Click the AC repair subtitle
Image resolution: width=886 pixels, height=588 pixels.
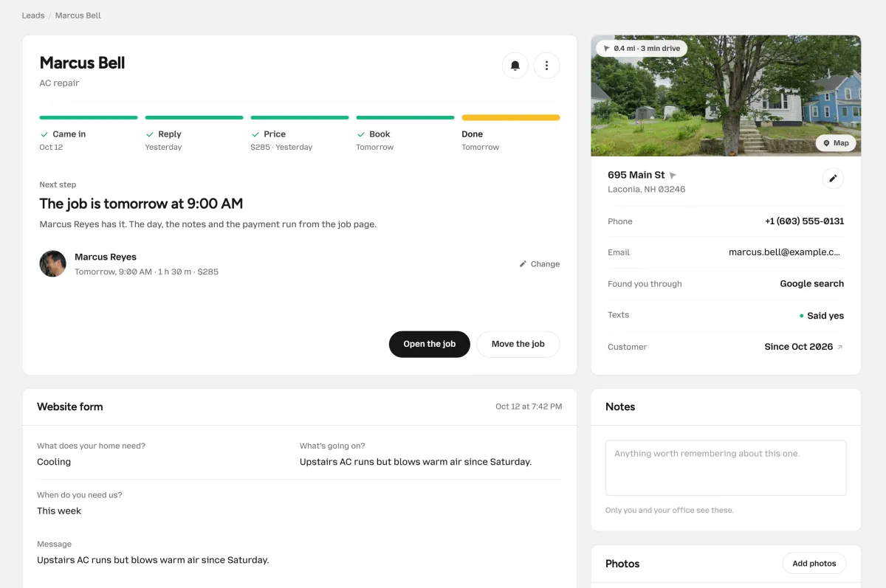coord(59,83)
